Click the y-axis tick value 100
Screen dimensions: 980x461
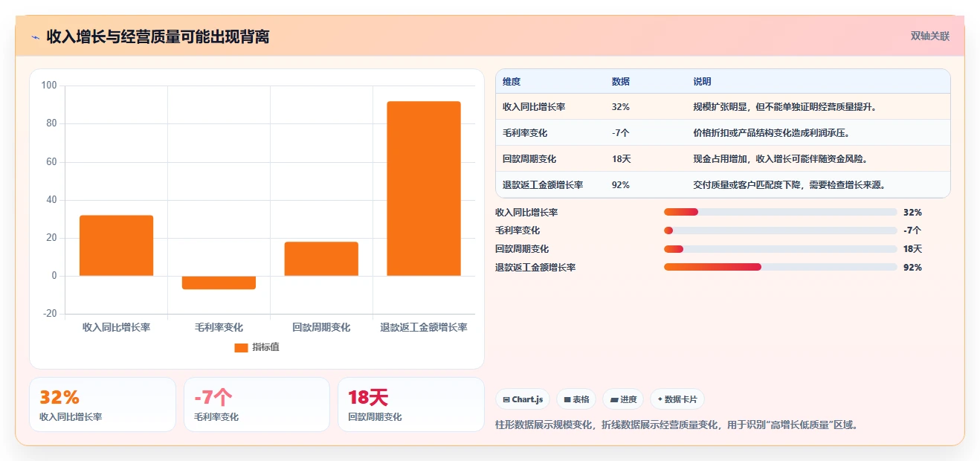click(x=49, y=86)
